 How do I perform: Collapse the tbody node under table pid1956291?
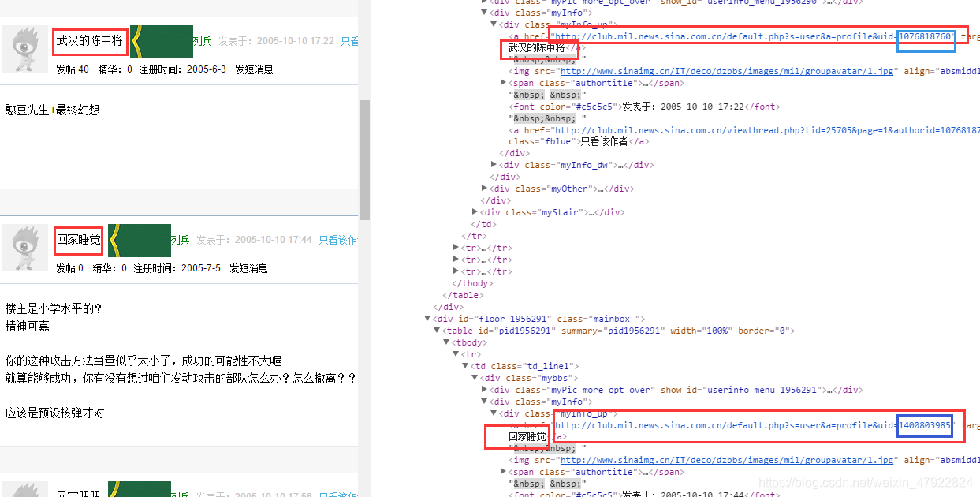coord(447,342)
